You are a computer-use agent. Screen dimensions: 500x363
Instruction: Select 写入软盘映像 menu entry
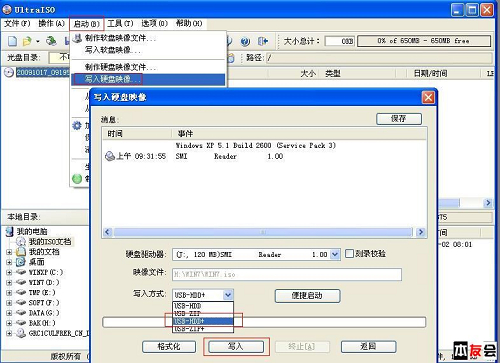tap(148, 50)
